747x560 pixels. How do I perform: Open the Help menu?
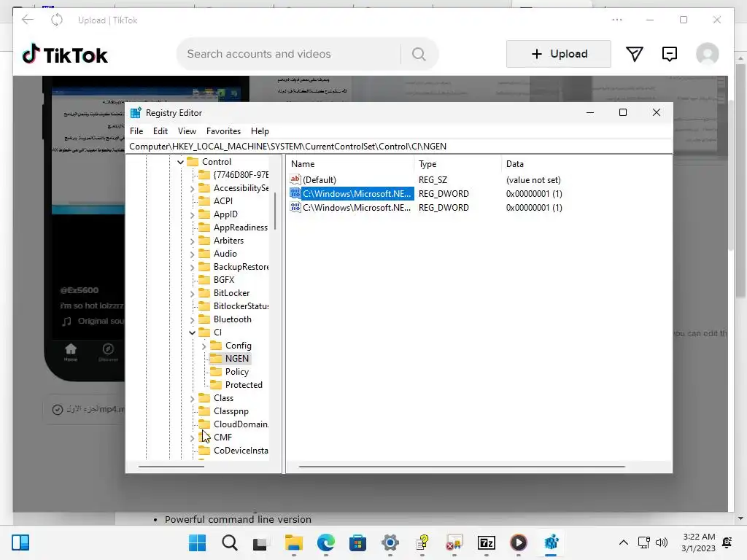tap(260, 131)
